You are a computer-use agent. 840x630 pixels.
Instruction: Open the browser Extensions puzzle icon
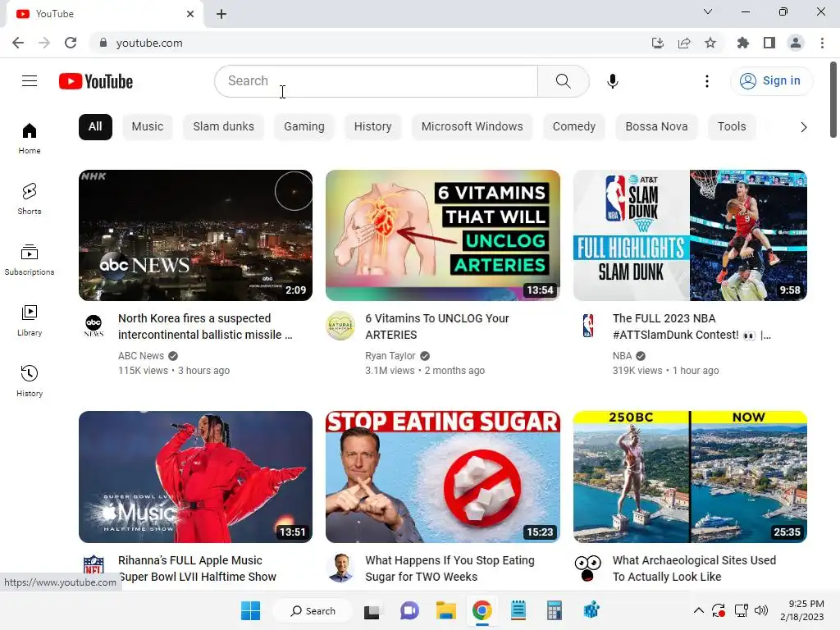pos(743,43)
